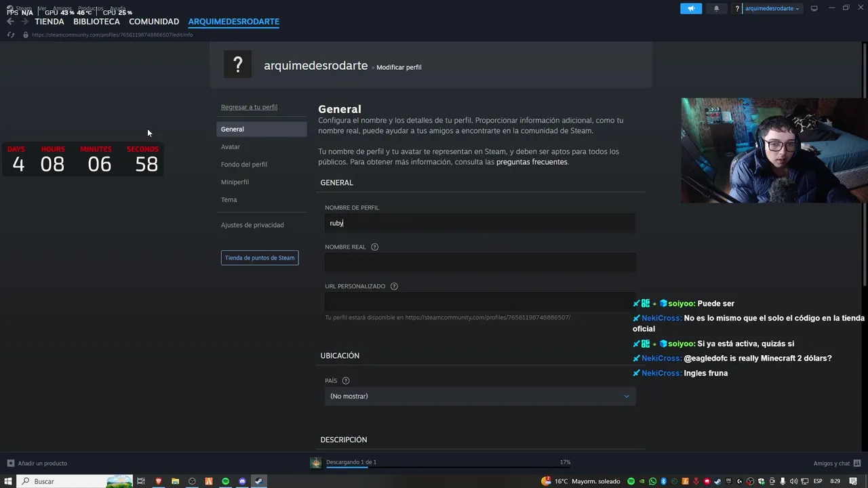Click the downloading game icon in bottom bar
Screen dimensions: 868x488
[x=315, y=462]
